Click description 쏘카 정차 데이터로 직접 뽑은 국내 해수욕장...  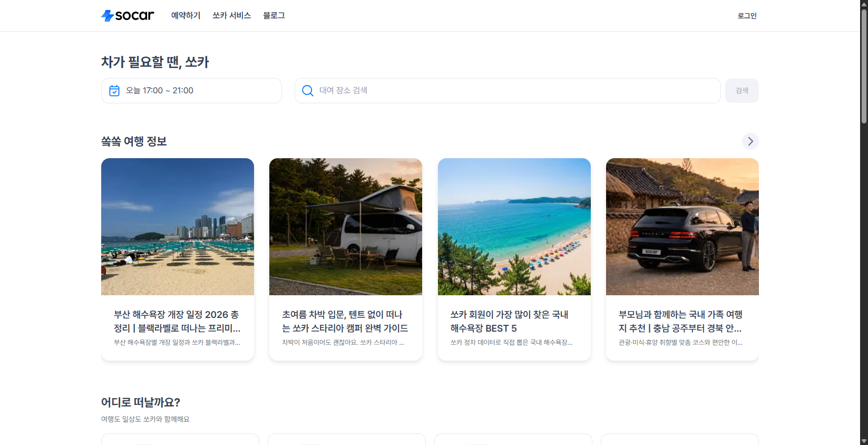point(511,342)
